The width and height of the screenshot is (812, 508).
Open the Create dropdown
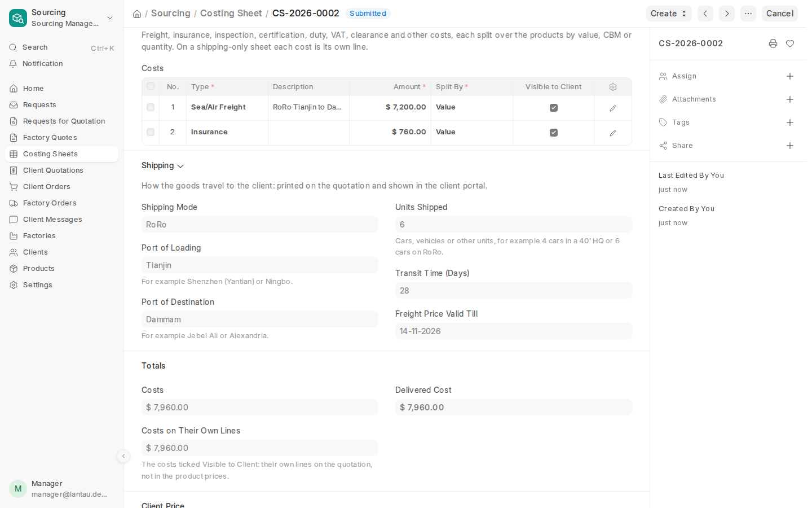(669, 14)
